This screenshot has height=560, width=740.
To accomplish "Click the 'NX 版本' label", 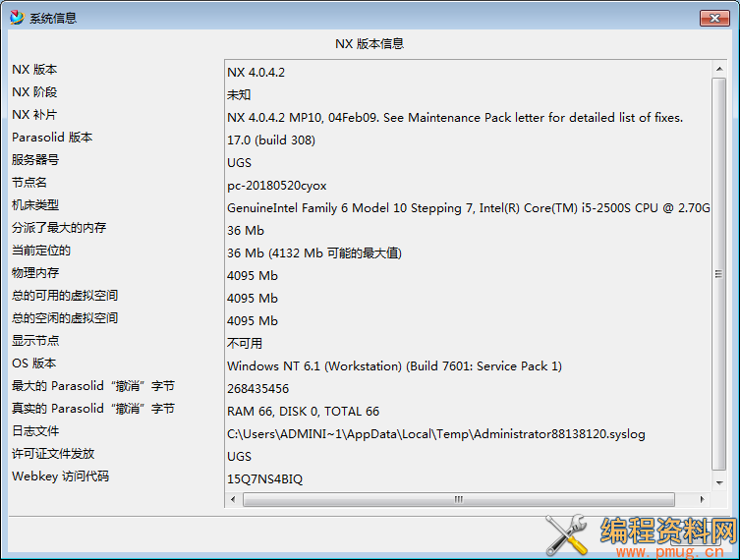I will pyautogui.click(x=34, y=70).
